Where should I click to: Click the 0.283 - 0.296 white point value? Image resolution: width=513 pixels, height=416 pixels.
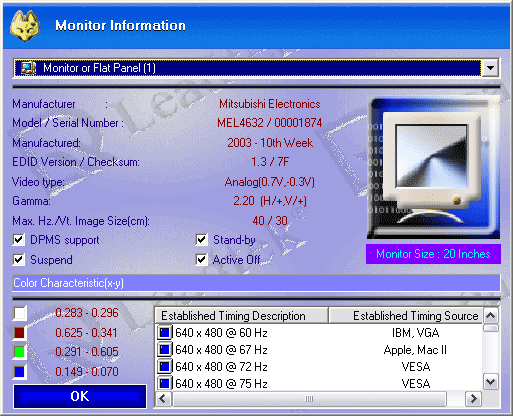[87, 313]
